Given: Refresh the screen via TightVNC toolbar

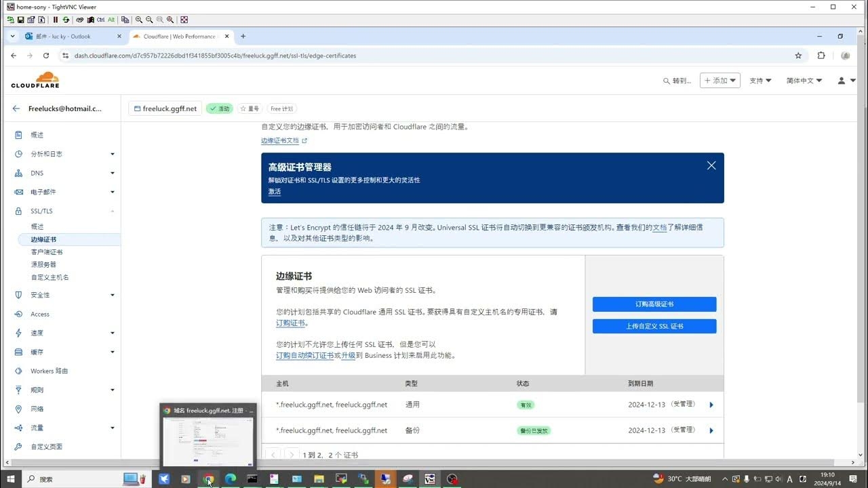Looking at the screenshot, I should 66,20.
